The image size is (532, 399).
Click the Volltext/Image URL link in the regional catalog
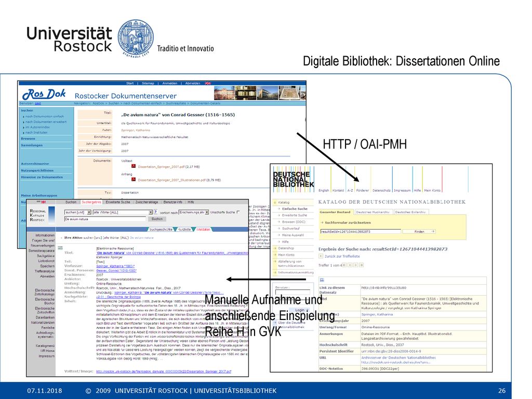[164, 371]
